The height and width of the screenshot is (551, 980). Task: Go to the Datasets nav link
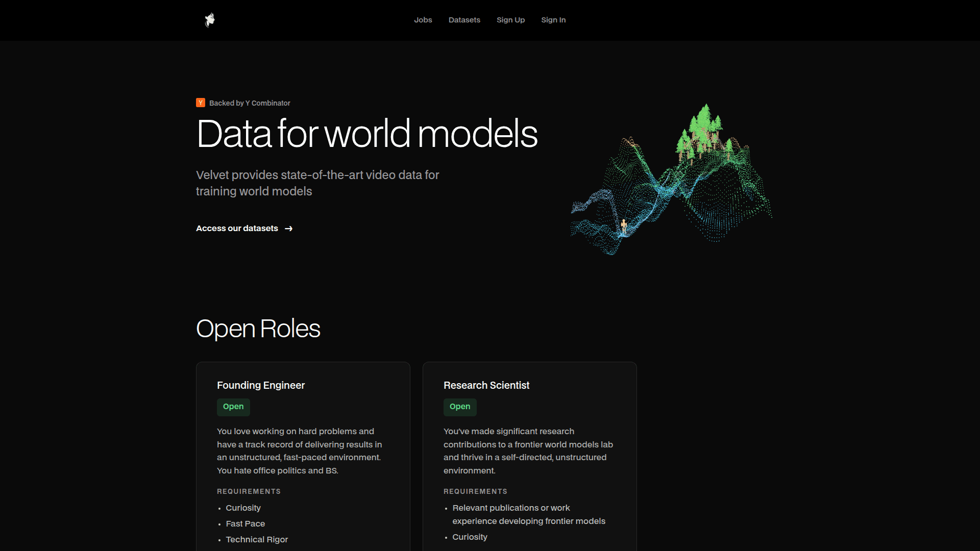(x=464, y=20)
